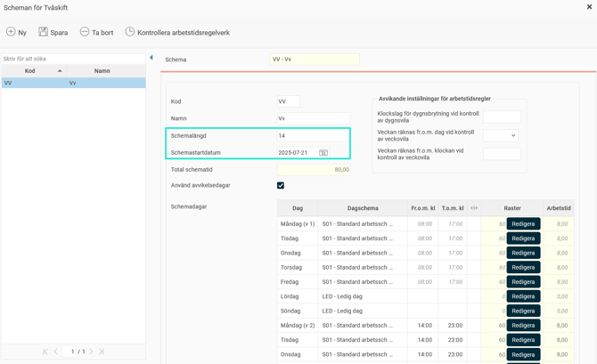Collapse the left list panel arrow

click(151, 58)
